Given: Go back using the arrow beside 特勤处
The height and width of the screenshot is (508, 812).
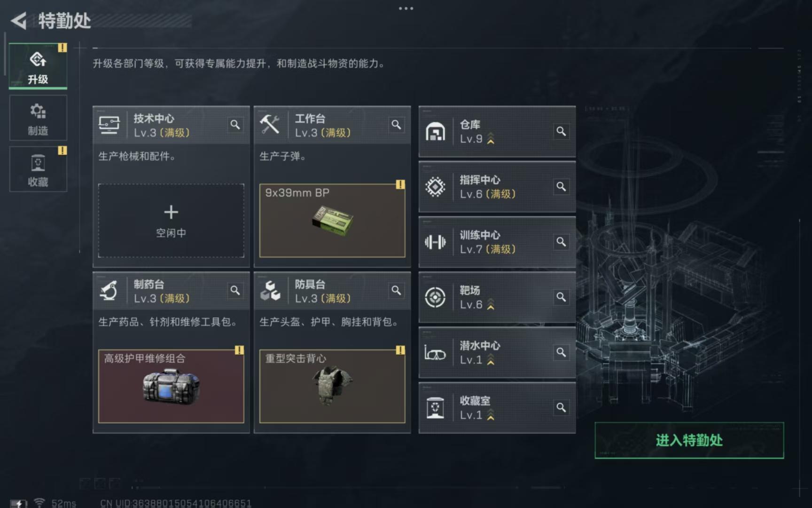Looking at the screenshot, I should pyautogui.click(x=19, y=21).
